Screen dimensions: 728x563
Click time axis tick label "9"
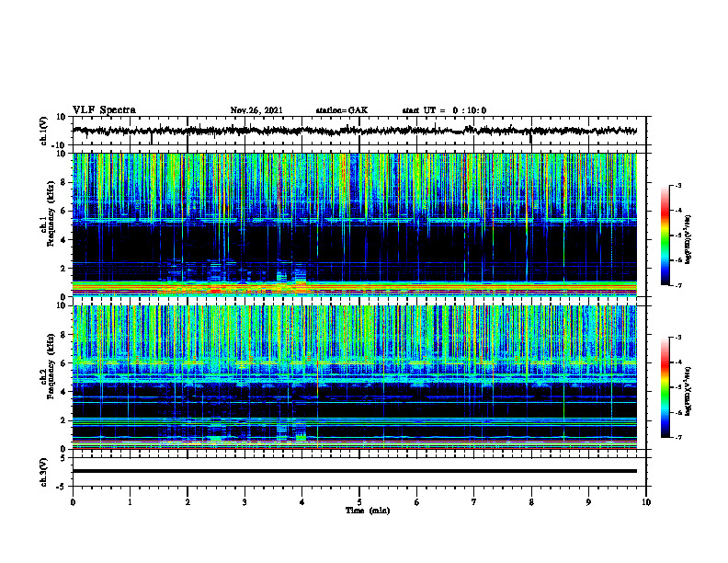pyautogui.click(x=588, y=502)
